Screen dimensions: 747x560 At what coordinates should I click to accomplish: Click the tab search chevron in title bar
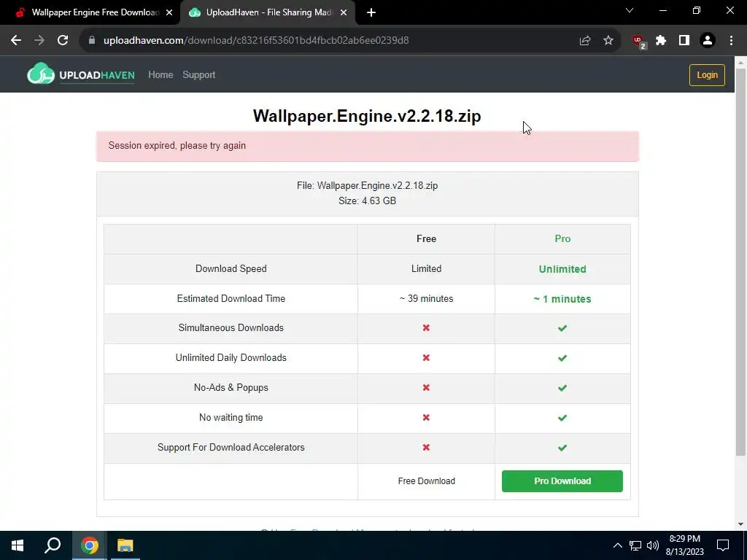630,10
